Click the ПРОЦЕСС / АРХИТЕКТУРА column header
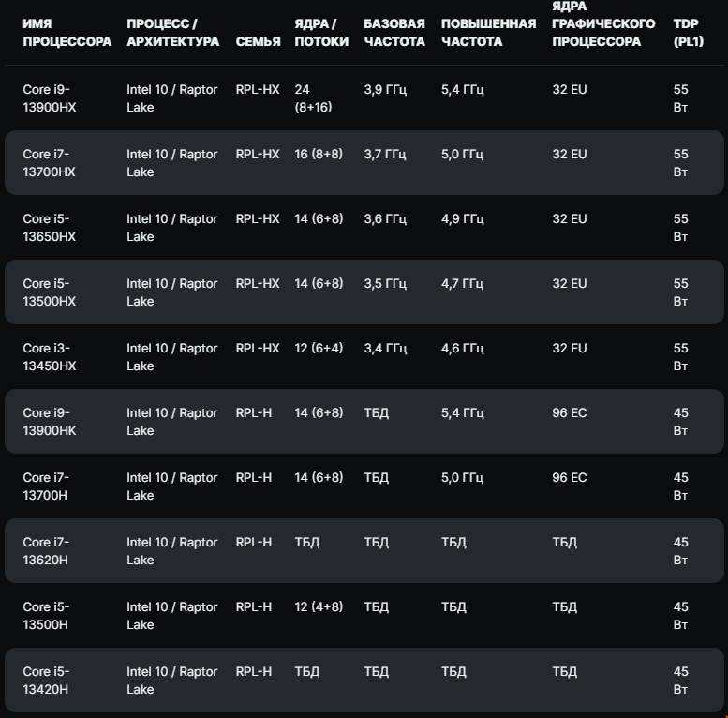Viewport: 728px width, 718px height. pyautogui.click(x=172, y=32)
